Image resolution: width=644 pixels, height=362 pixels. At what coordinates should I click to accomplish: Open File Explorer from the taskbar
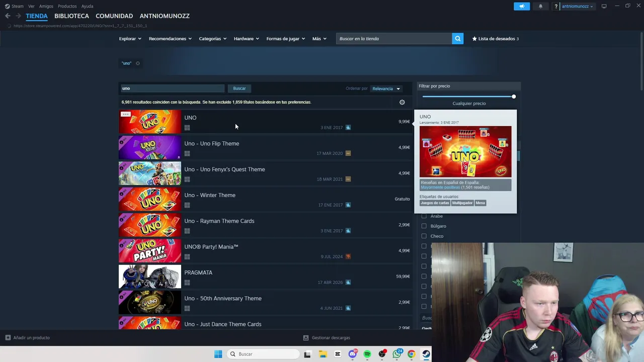pos(323,354)
